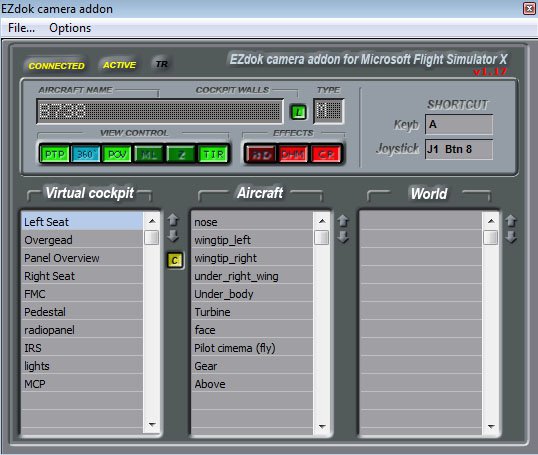Click the yellow C button beside Virtual cockpit

(x=175, y=260)
